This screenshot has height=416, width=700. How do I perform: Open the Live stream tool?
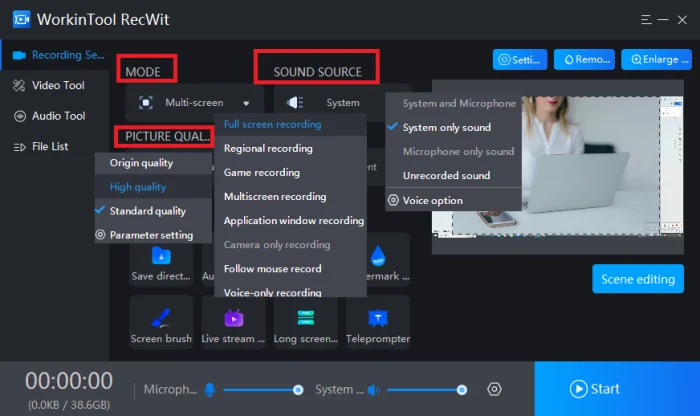coord(233,322)
